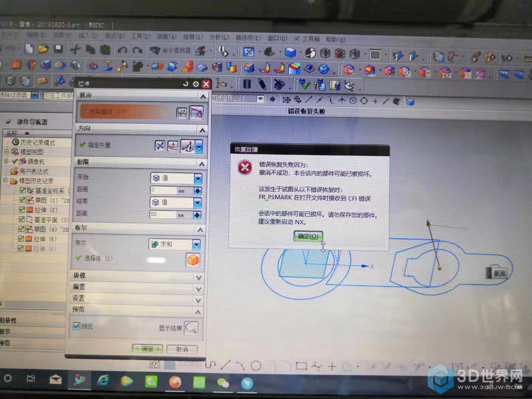Expand the 模型视图 tree node
Screen dimensions: 532x399
(6, 151)
